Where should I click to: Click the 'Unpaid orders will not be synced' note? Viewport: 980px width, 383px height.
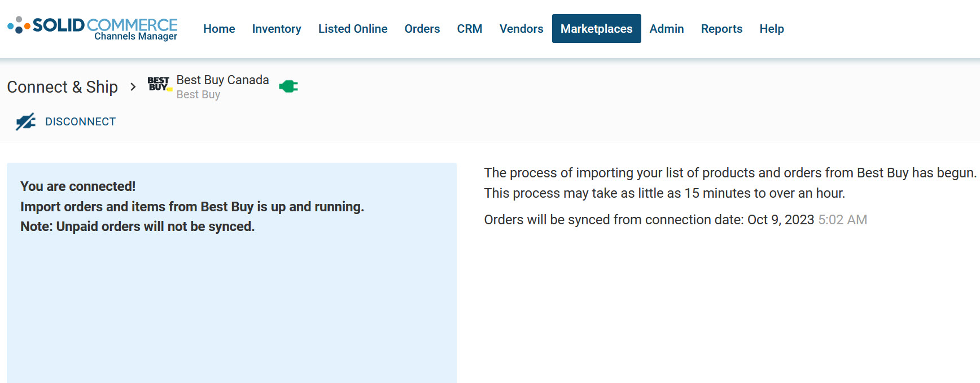click(138, 227)
